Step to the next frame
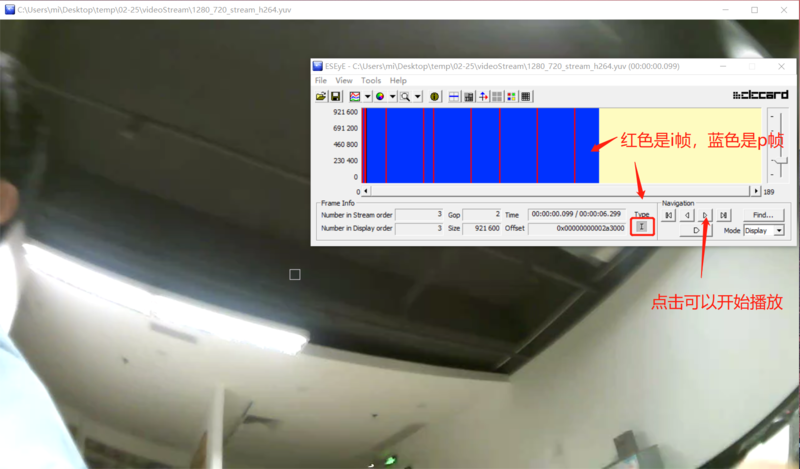800x469 pixels. [x=705, y=215]
